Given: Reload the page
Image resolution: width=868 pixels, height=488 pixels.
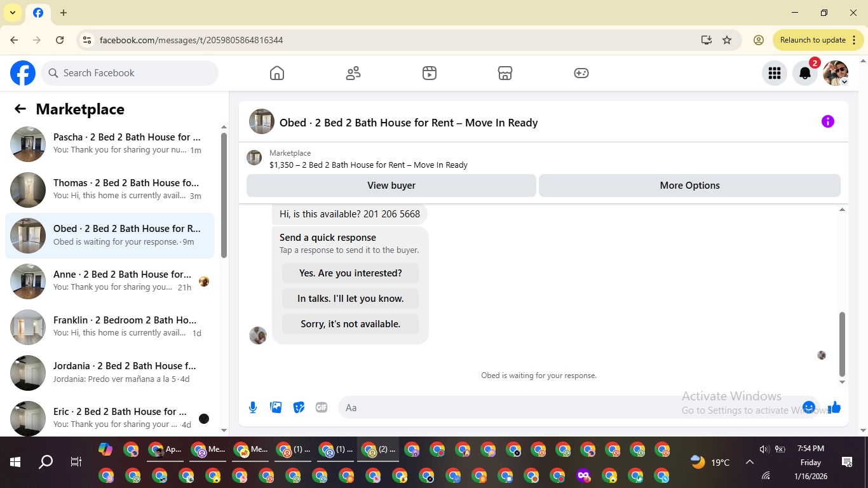Looking at the screenshot, I should pos(60,40).
